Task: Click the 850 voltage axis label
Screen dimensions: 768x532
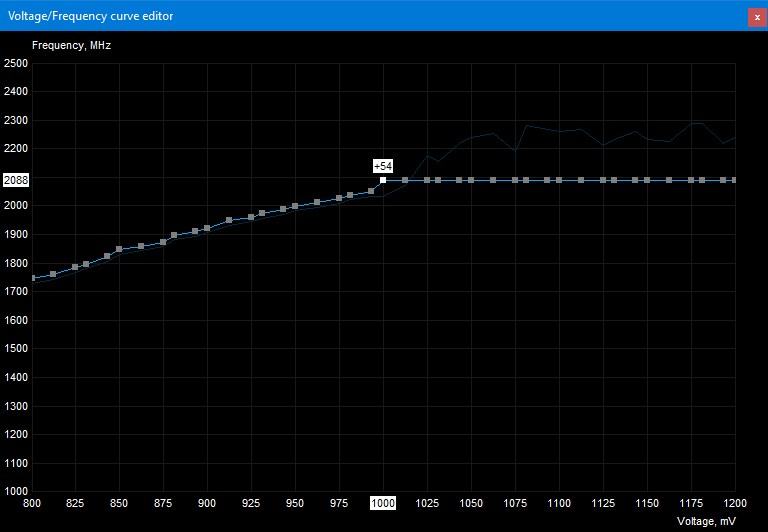Action: coord(119,503)
